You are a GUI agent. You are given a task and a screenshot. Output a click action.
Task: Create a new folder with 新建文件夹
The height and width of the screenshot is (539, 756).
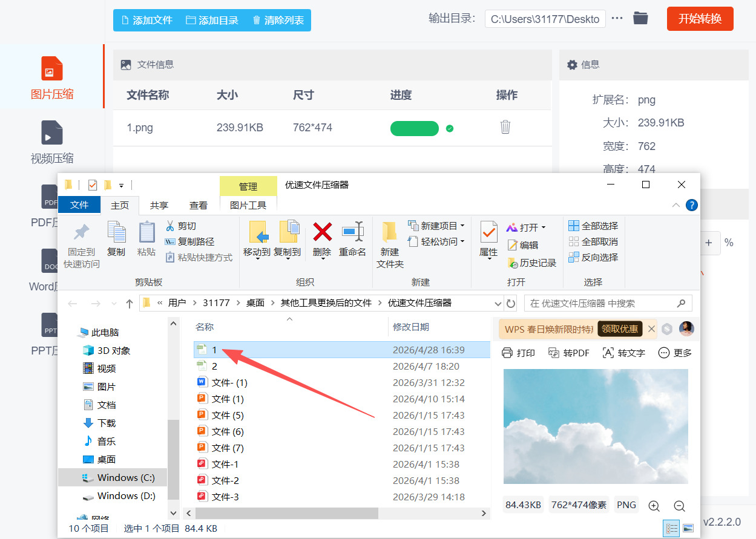click(x=390, y=245)
